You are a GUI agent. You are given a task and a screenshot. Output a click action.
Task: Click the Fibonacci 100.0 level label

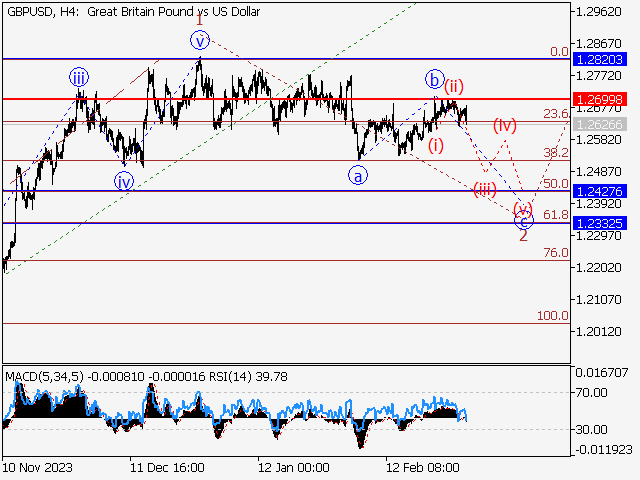(x=553, y=316)
